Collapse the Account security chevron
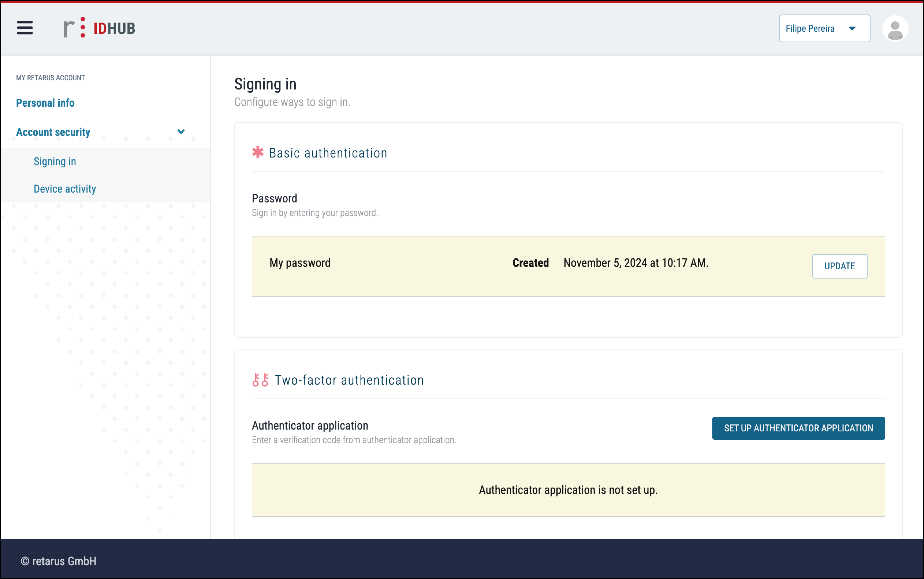924x579 pixels. coord(181,132)
